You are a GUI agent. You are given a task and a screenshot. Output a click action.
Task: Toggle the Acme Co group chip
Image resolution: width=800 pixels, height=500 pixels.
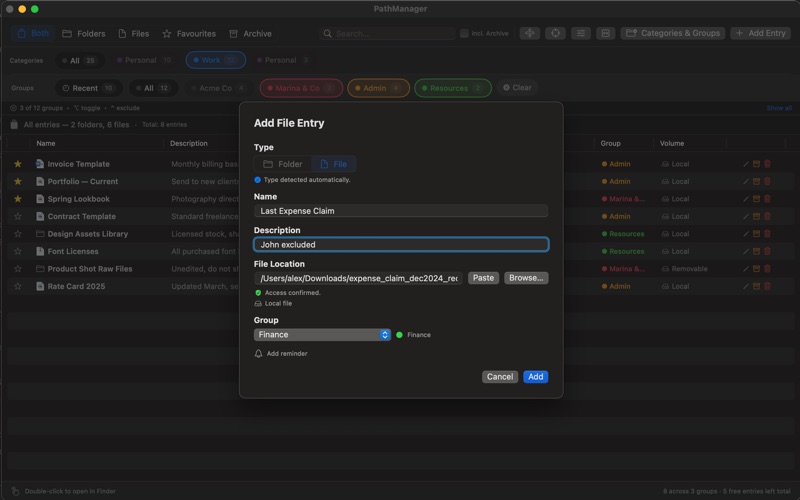(219, 88)
